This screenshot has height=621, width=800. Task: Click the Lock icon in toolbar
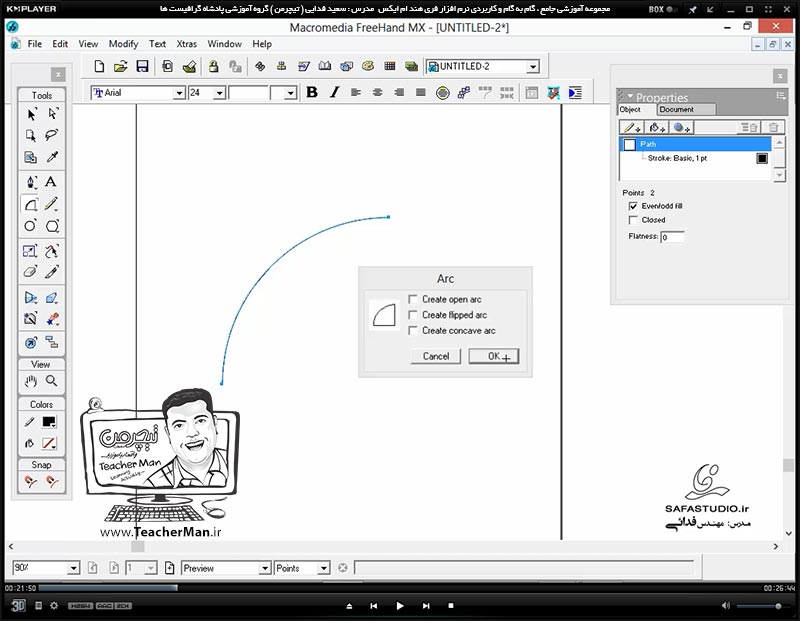[213, 66]
